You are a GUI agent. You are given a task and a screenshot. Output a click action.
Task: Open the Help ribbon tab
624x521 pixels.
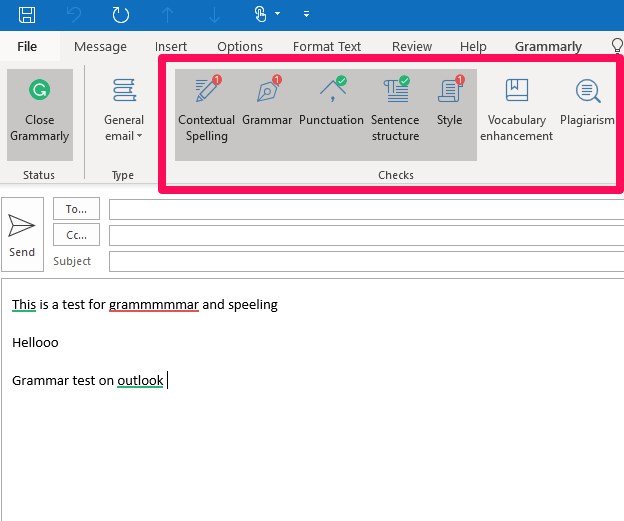[x=473, y=47]
